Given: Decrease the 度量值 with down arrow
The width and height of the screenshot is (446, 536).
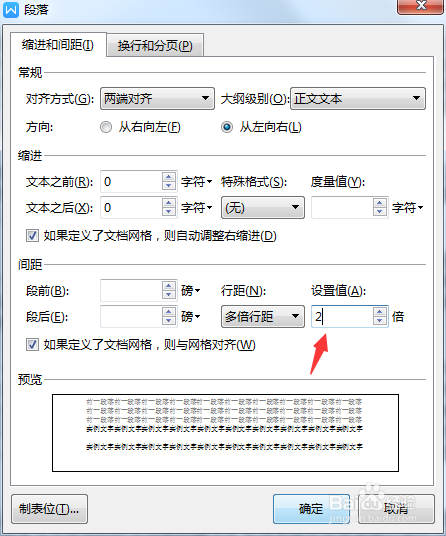Looking at the screenshot, I should (380, 212).
